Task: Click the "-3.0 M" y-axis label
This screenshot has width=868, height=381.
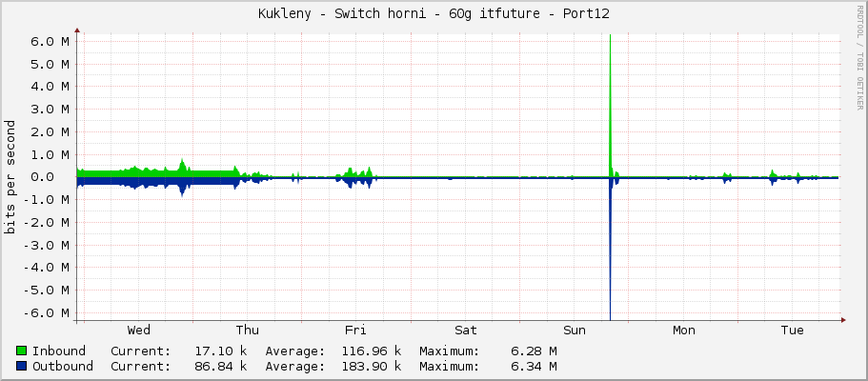Action: tap(47, 246)
